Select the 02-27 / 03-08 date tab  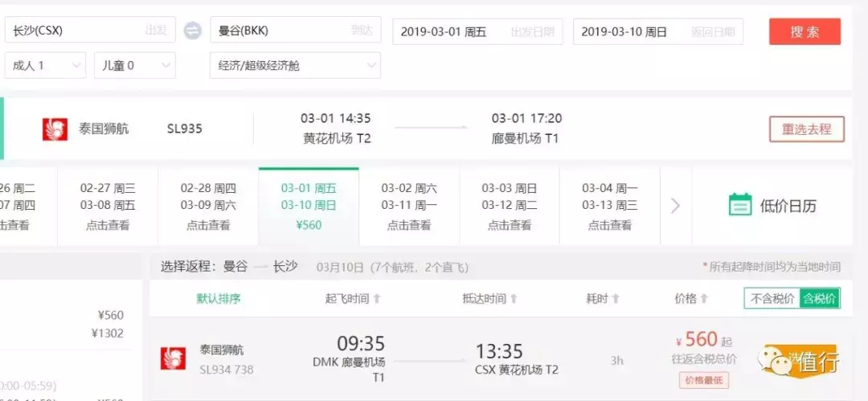click(108, 207)
